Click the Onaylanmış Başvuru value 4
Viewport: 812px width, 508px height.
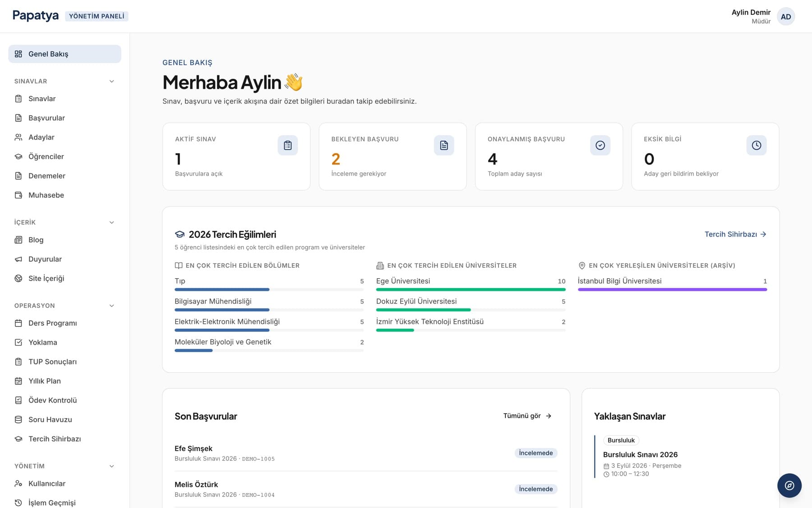493,159
